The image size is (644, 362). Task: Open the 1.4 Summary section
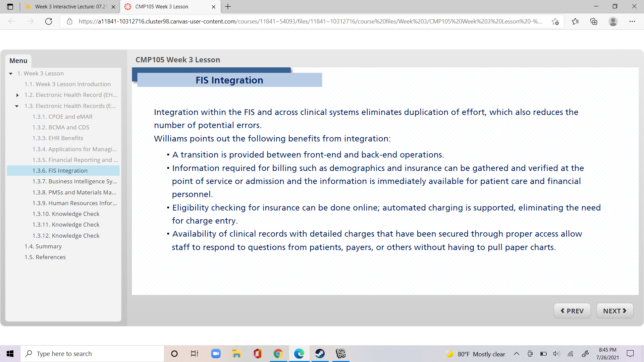tap(43, 246)
